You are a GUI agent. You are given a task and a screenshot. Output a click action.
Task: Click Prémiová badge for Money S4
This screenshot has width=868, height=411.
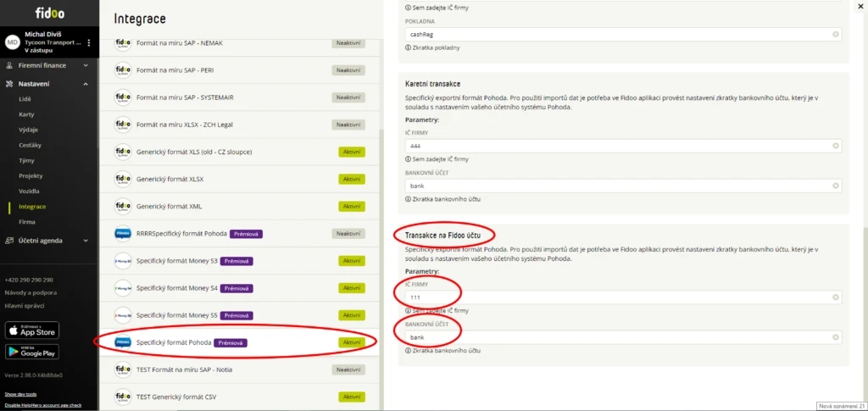point(236,288)
